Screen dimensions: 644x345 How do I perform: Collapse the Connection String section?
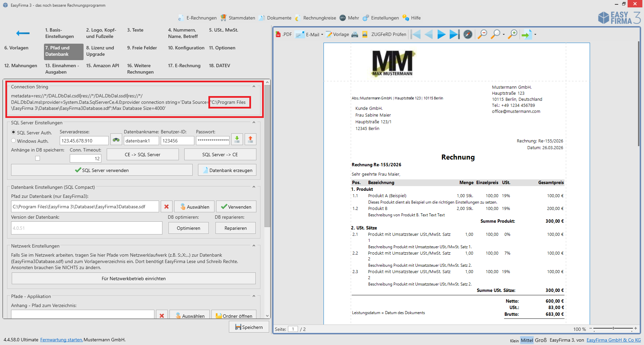(254, 87)
